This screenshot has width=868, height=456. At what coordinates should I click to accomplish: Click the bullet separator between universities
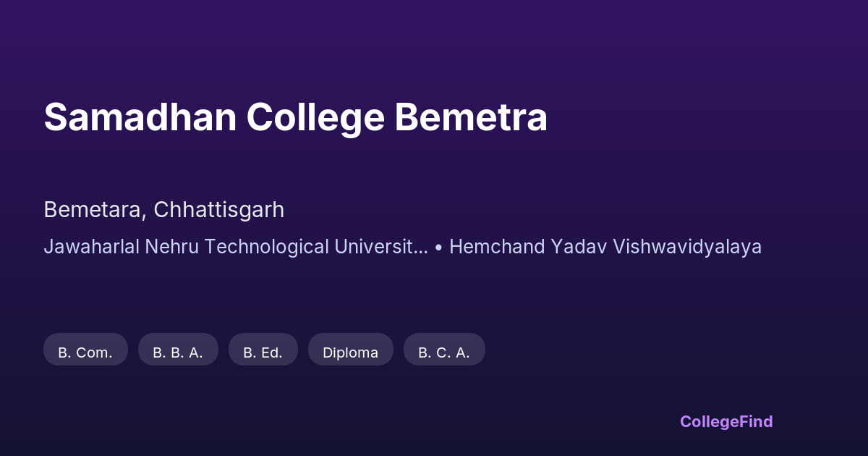coord(439,247)
